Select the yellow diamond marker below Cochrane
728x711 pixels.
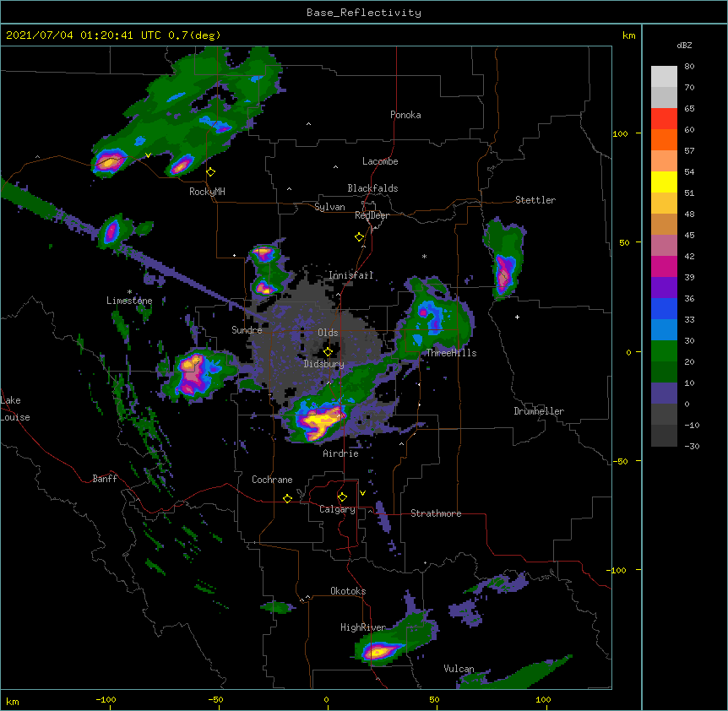click(287, 498)
